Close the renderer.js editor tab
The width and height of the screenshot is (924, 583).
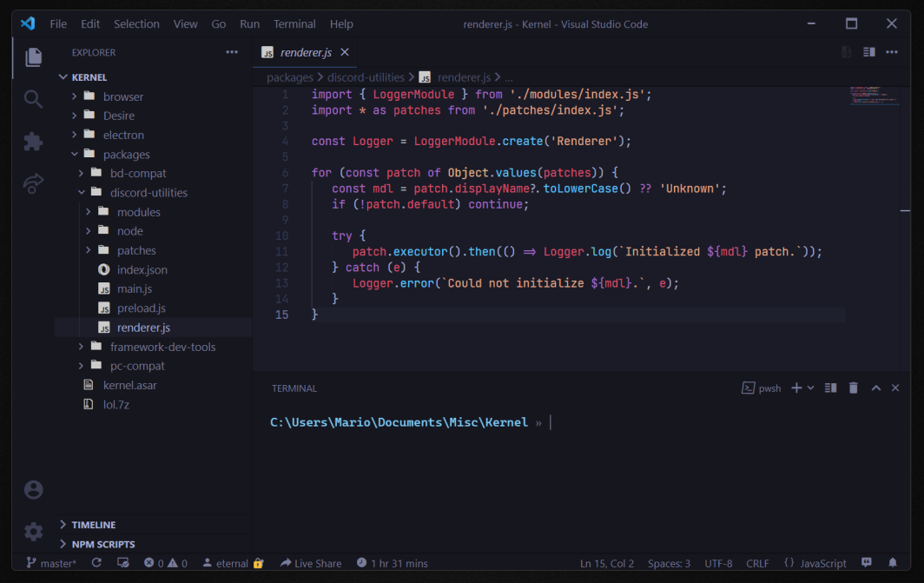click(x=345, y=52)
